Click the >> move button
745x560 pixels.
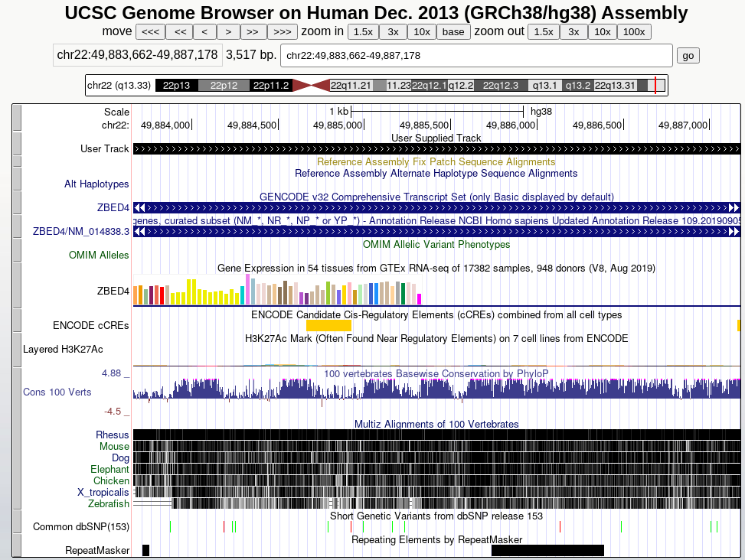[x=253, y=32]
